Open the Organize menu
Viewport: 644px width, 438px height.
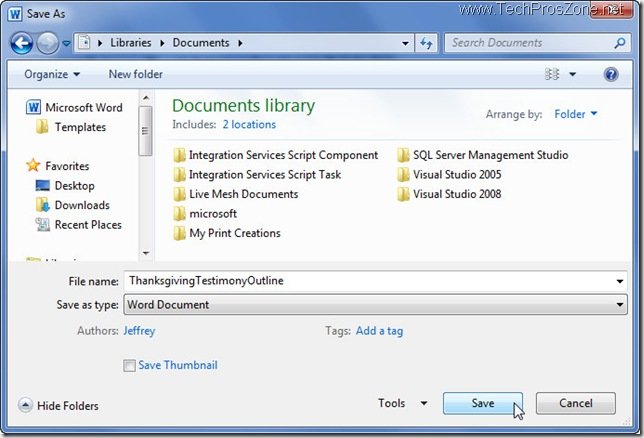[x=52, y=74]
